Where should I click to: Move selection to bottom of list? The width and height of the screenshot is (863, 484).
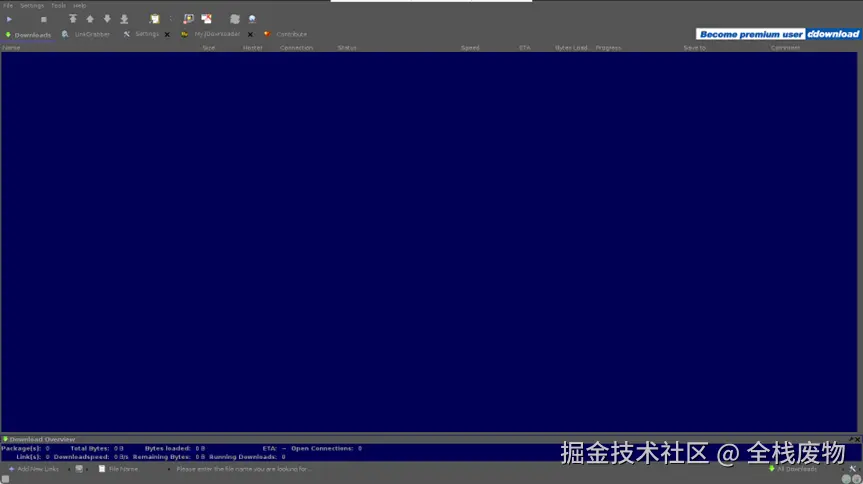pyautogui.click(x=124, y=19)
